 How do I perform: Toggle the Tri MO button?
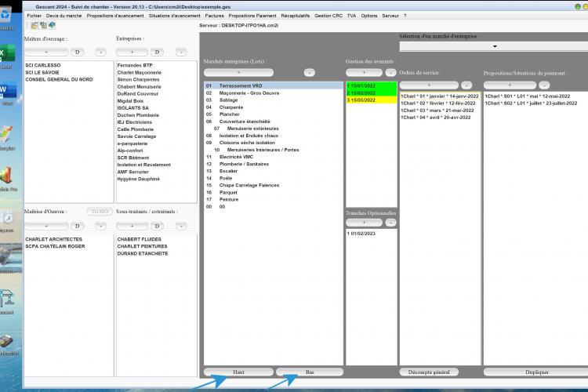(x=100, y=212)
